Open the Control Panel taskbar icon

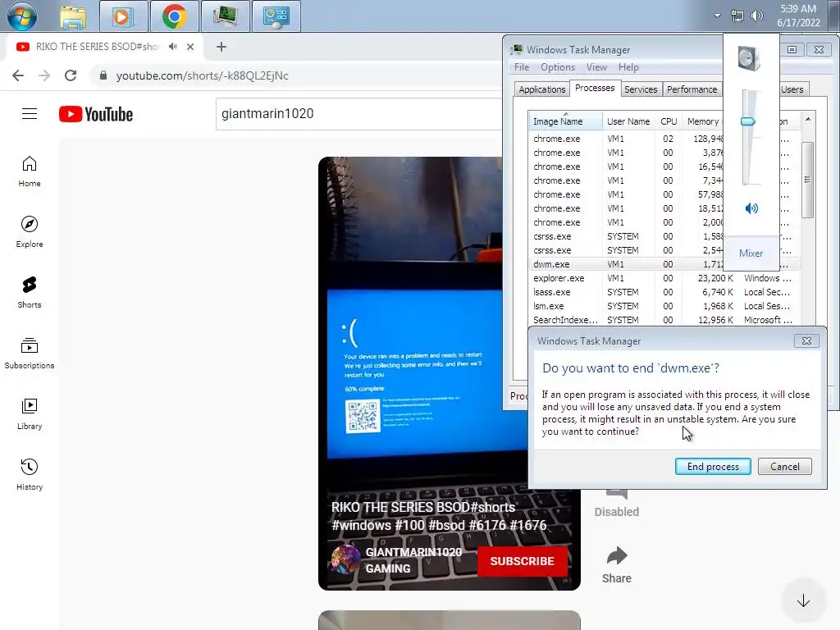276,16
